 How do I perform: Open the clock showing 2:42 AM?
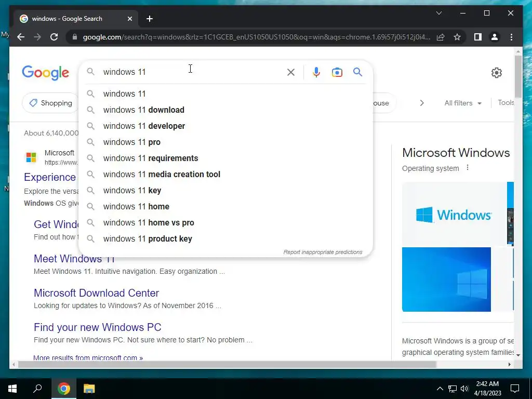coord(487,389)
